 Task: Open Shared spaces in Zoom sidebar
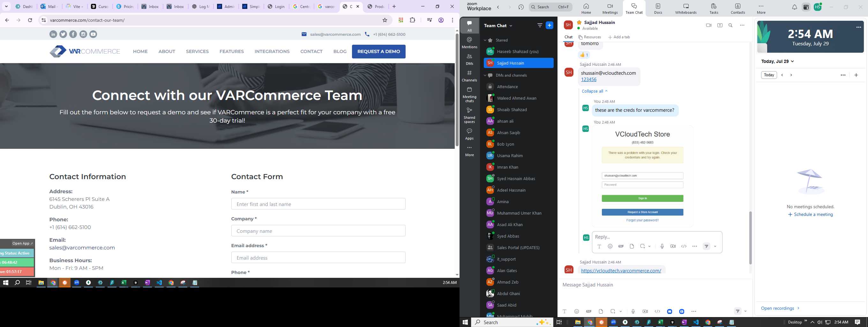tap(469, 115)
